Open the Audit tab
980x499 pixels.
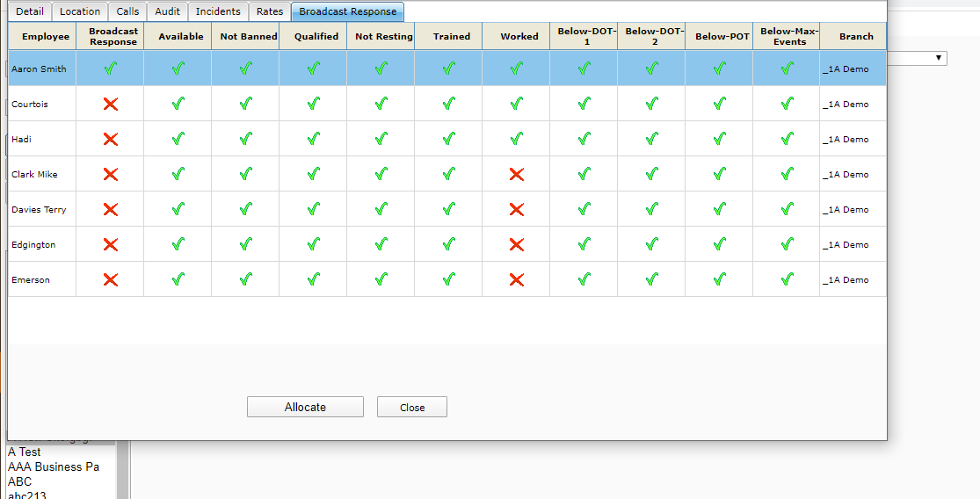click(167, 11)
